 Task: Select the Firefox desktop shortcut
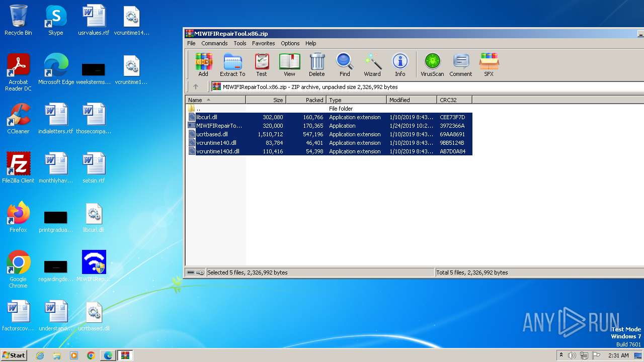coord(18,217)
